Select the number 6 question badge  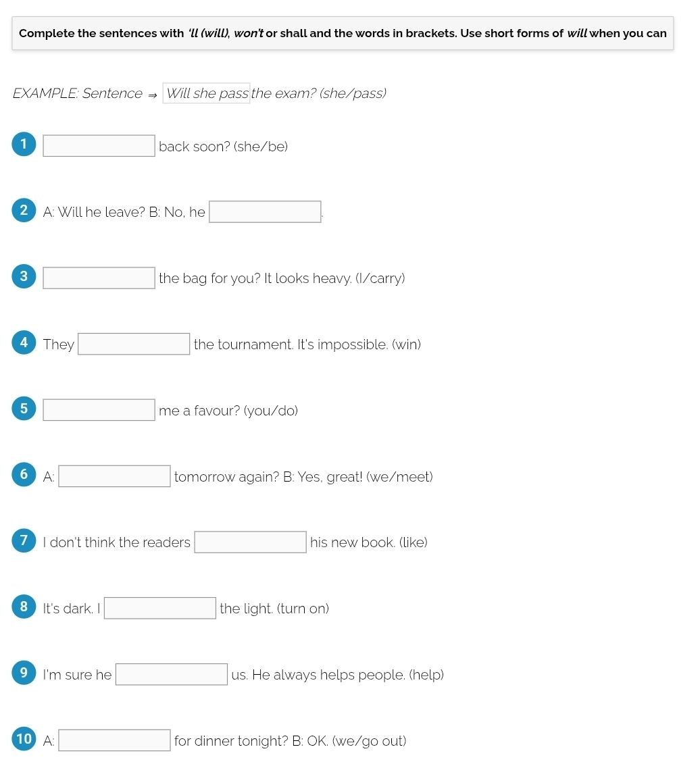(x=24, y=475)
